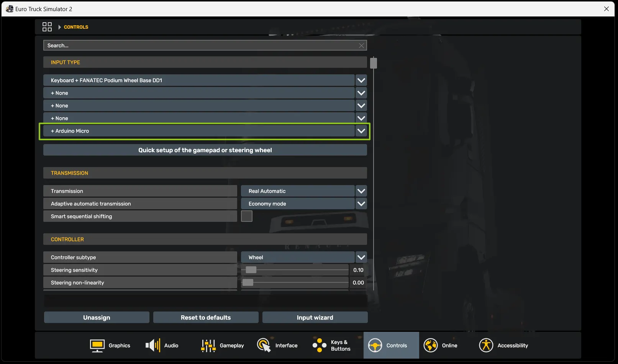
Task: Clear the search field with X icon
Action: coord(361,46)
